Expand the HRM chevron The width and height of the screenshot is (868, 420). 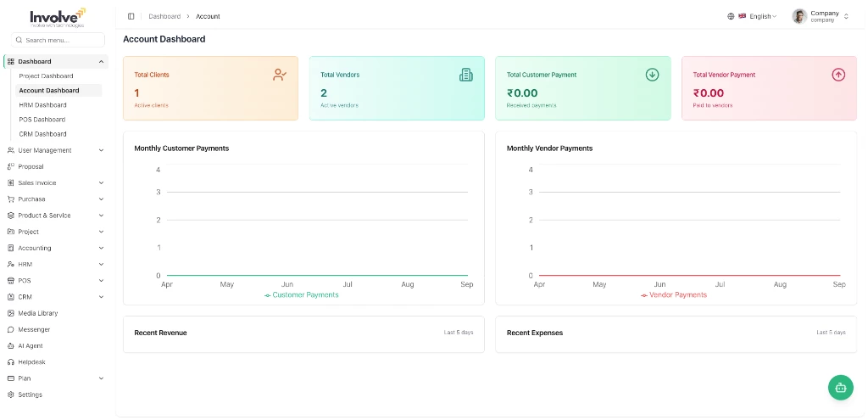[101, 264]
